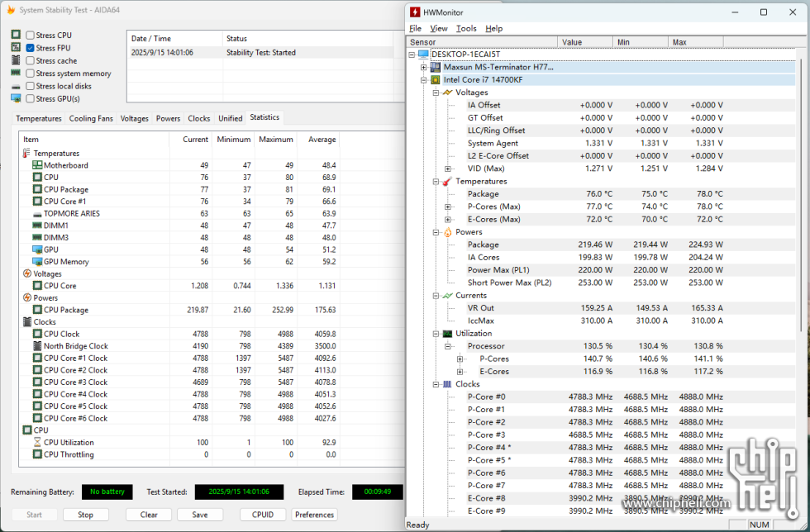
Task: Expand the VID (Max) entry
Action: coord(448,169)
